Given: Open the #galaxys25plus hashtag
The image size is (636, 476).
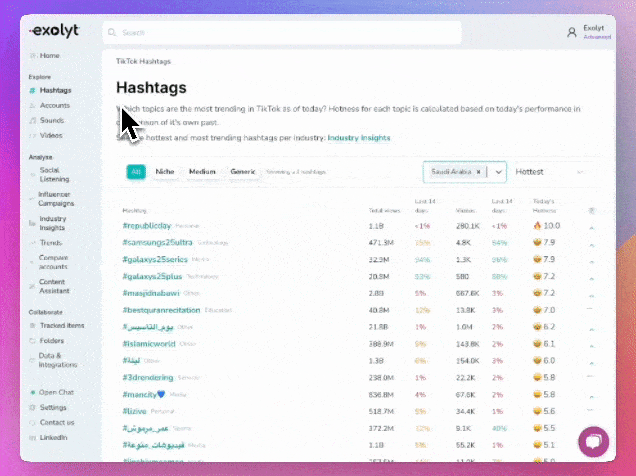Looking at the screenshot, I should pos(152,277).
